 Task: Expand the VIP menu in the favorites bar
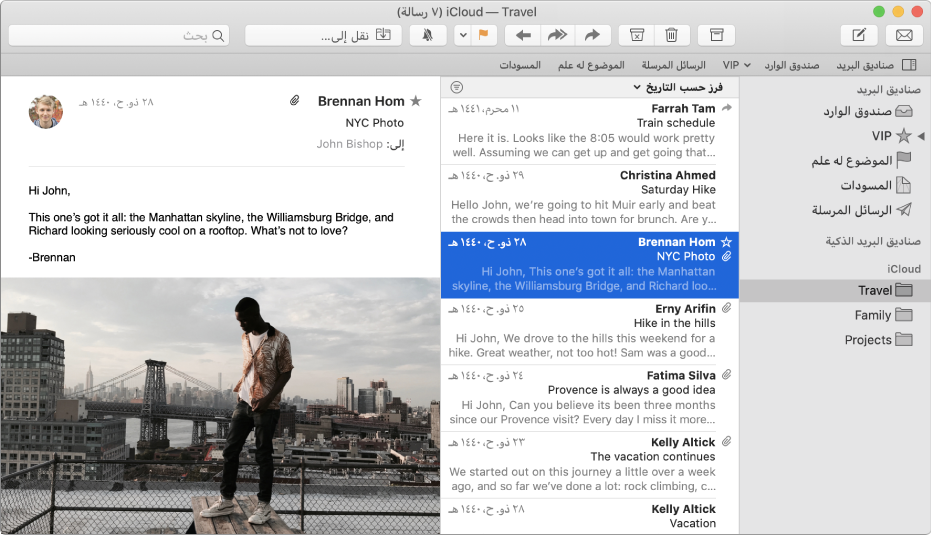click(x=736, y=65)
